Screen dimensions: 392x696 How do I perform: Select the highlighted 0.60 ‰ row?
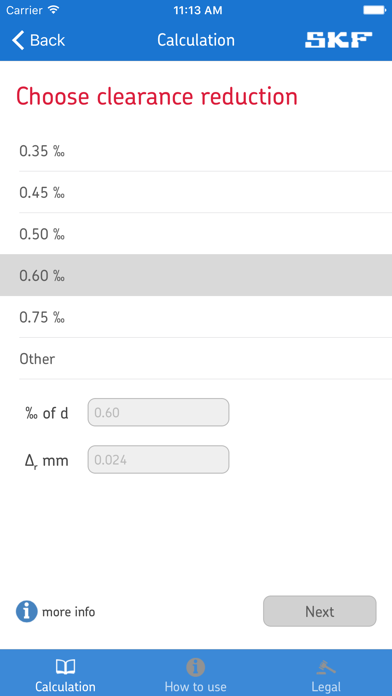tap(196, 275)
